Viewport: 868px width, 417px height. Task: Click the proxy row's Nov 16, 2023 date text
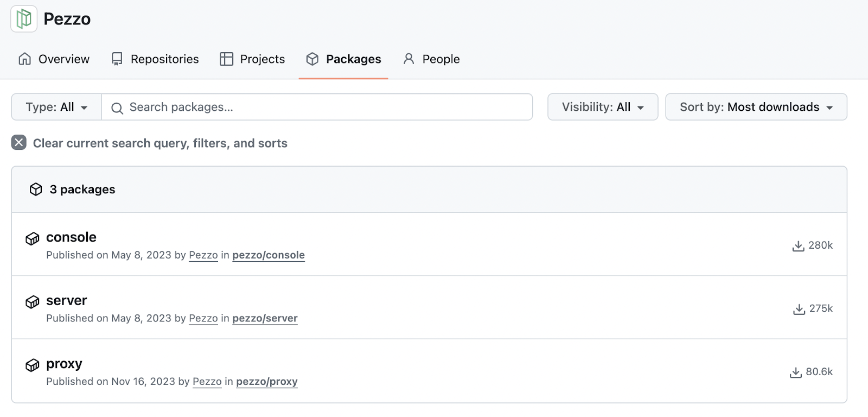point(143,382)
